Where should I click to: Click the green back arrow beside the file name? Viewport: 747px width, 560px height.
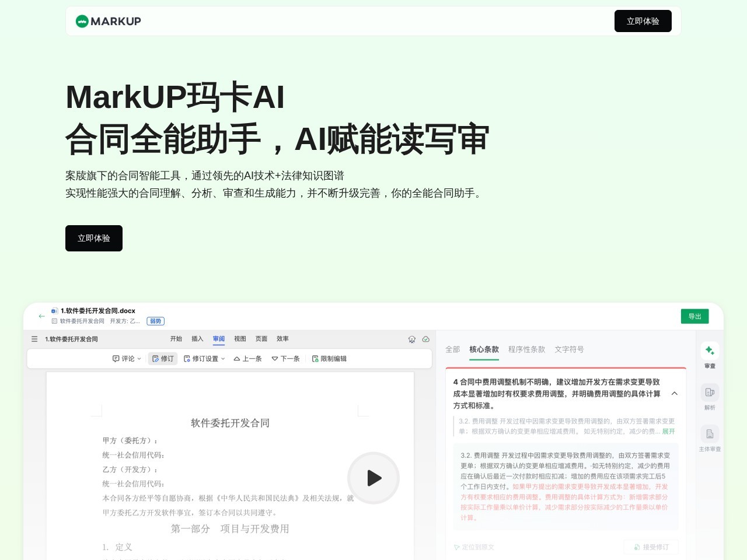tap(42, 316)
